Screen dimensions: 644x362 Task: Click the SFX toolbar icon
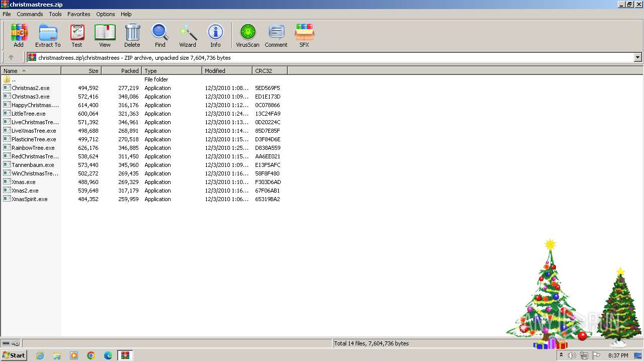pos(304,36)
